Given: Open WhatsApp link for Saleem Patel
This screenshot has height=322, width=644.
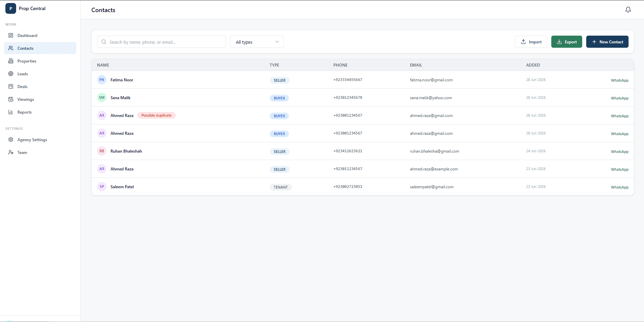Looking at the screenshot, I should 619,187.
